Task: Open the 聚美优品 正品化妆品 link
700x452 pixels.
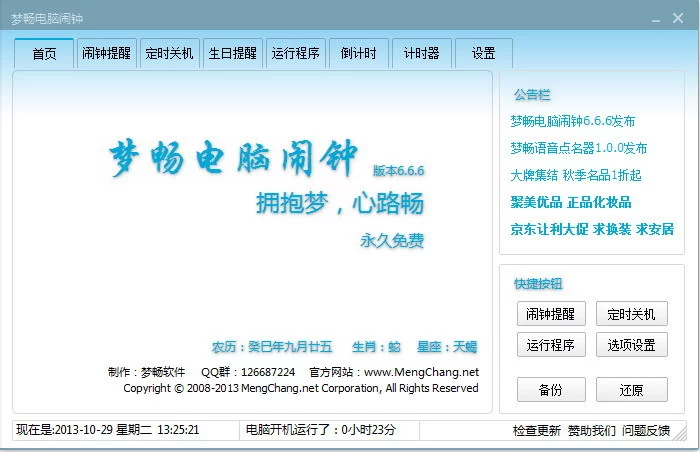Action: click(x=571, y=202)
